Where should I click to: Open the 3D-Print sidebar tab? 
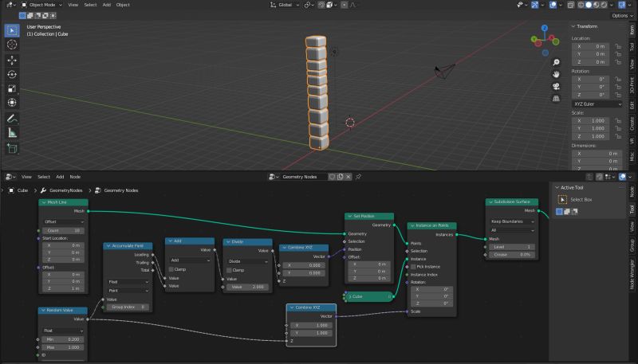click(x=632, y=85)
